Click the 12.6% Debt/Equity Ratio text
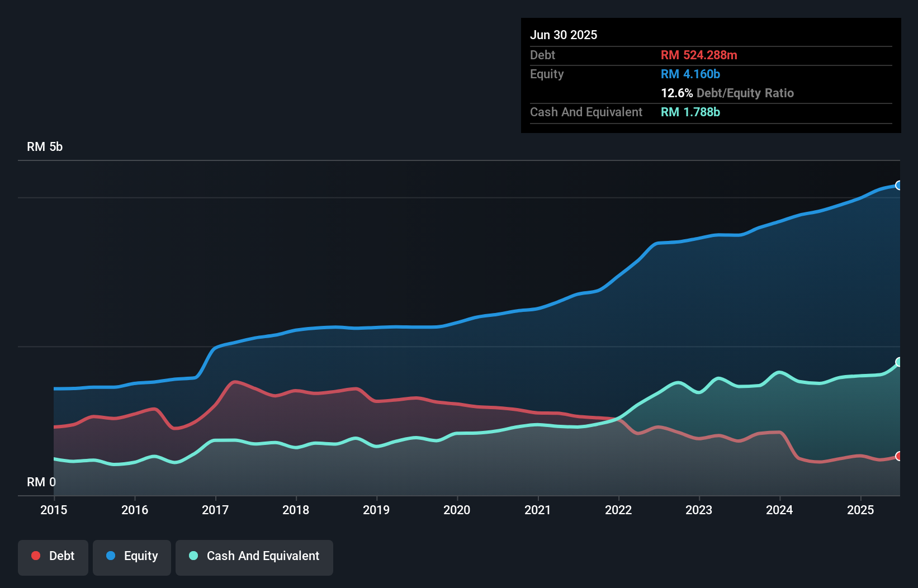 727,93
